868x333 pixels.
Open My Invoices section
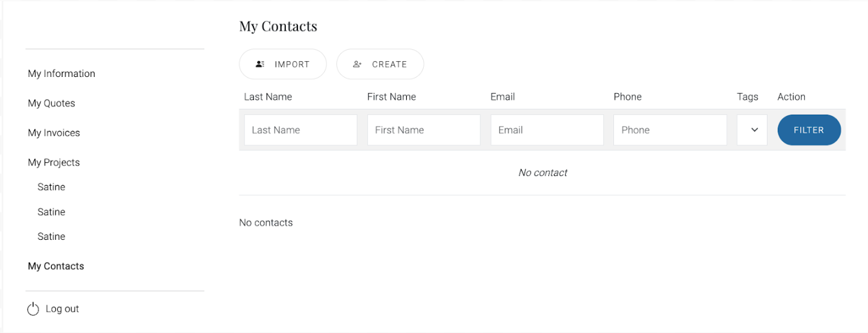54,133
